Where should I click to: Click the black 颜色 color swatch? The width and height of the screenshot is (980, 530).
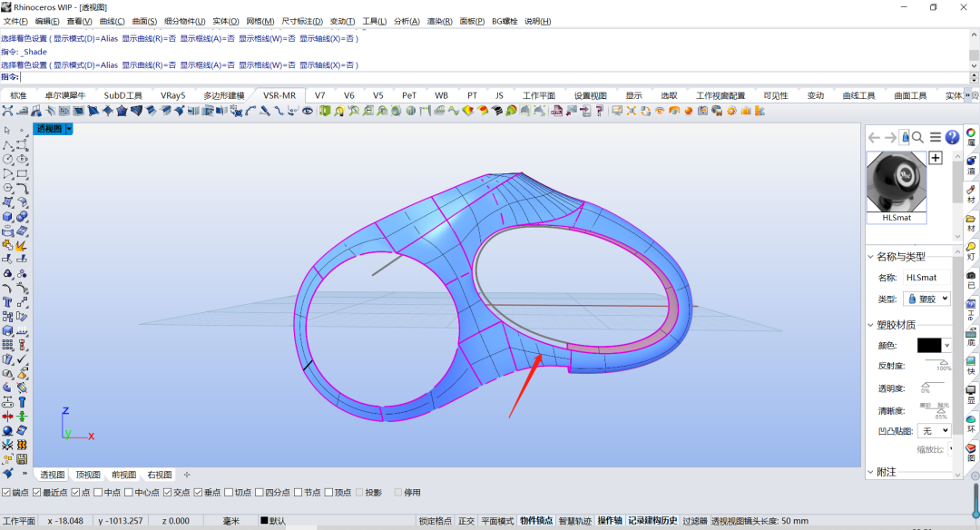click(929, 346)
